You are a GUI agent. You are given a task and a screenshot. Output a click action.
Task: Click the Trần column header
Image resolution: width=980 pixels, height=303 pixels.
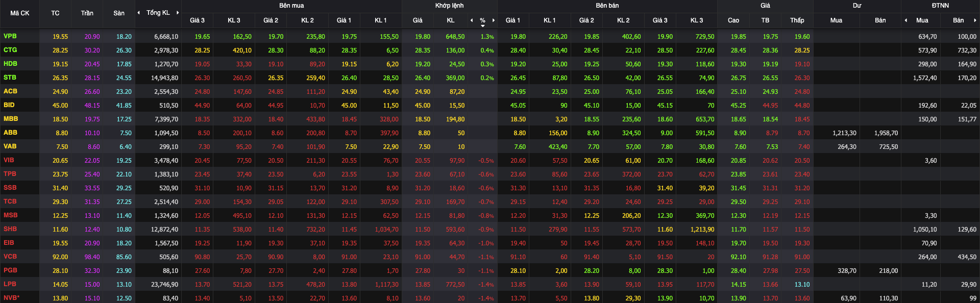(x=87, y=13)
